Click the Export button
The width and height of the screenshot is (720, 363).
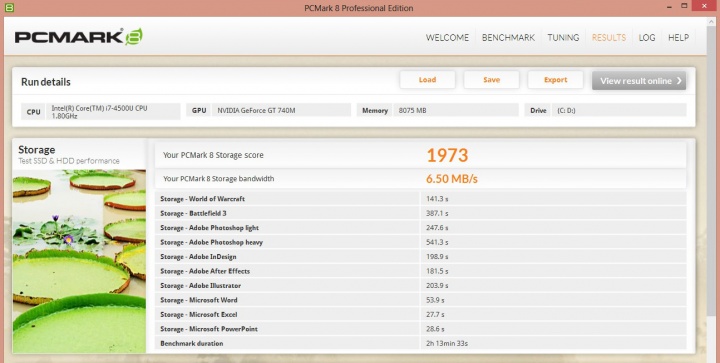click(556, 80)
